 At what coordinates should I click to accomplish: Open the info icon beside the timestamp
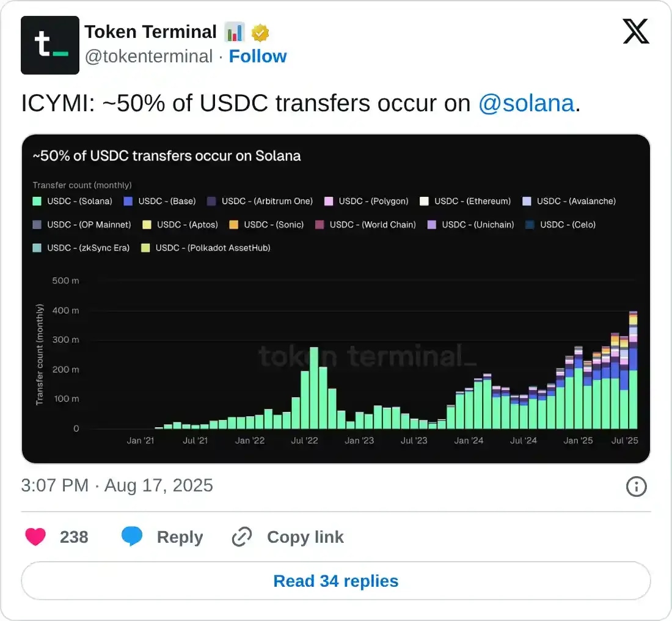click(x=636, y=487)
